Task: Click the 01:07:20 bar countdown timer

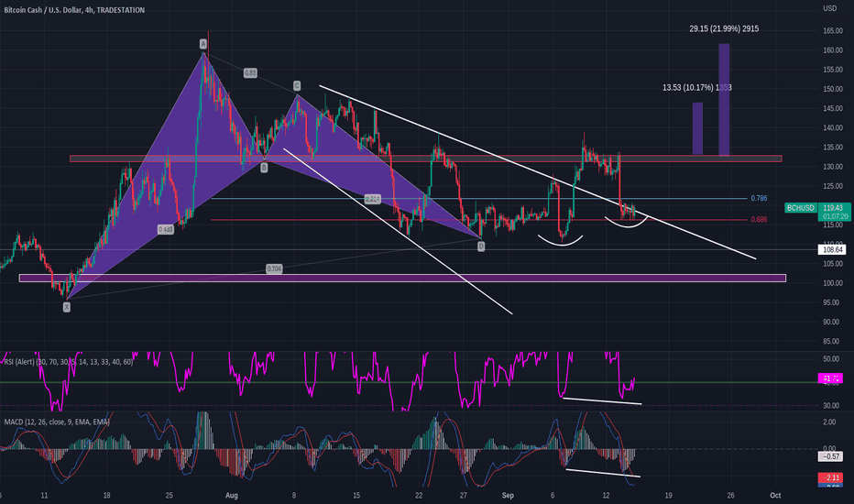Action: click(835, 216)
